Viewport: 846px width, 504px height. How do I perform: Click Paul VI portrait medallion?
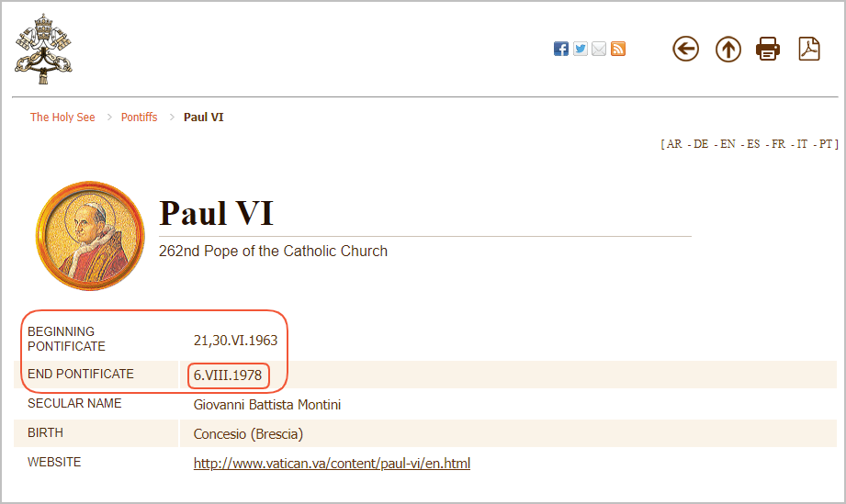point(90,236)
